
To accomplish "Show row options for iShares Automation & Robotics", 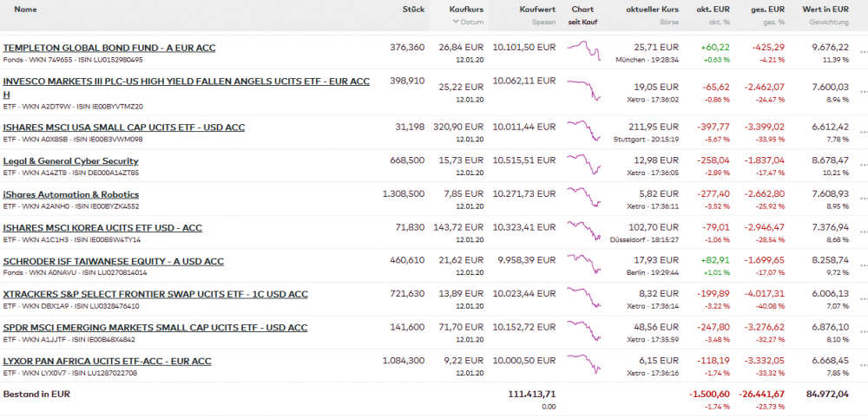I will point(863,199).
